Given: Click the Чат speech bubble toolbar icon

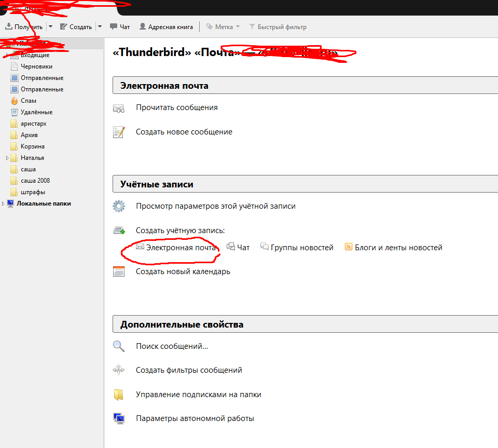Looking at the screenshot, I should point(114,26).
